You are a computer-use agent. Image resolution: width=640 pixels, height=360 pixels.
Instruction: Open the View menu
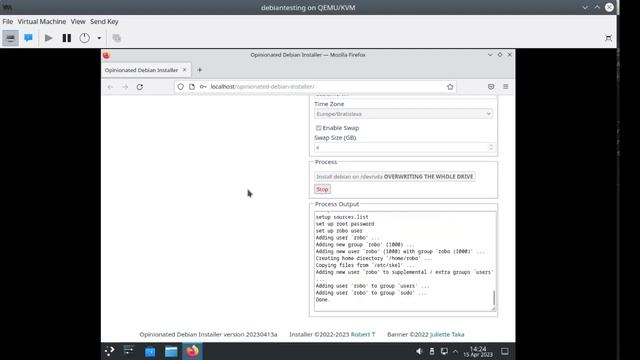pos(78,22)
